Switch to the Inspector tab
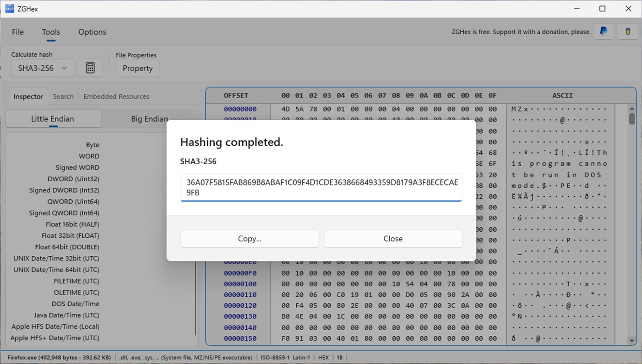 click(28, 97)
